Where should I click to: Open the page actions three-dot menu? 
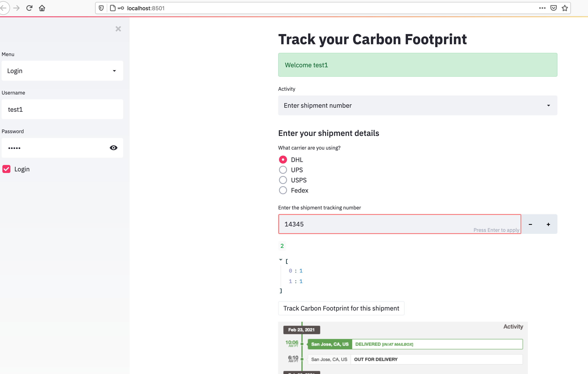click(542, 8)
